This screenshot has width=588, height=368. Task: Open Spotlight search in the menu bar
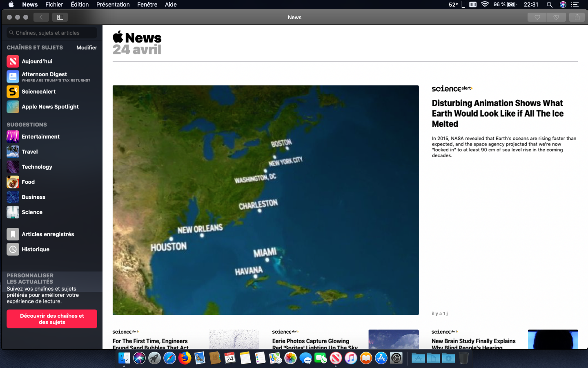coord(550,4)
